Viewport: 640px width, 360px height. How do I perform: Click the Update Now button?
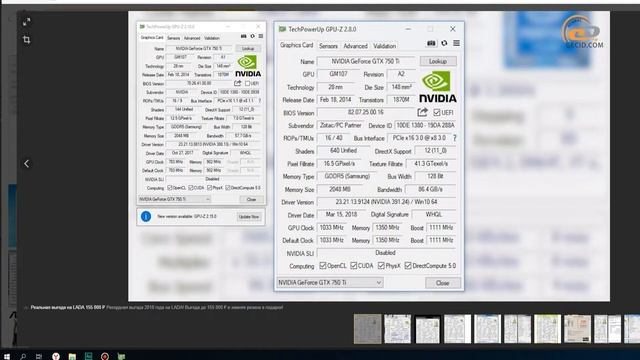pos(249,217)
